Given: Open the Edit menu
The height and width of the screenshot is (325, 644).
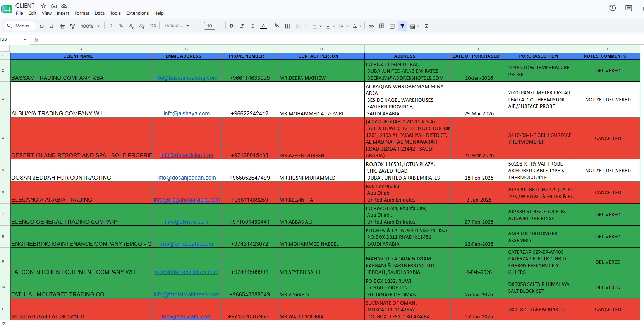Looking at the screenshot, I should click(x=32, y=13).
